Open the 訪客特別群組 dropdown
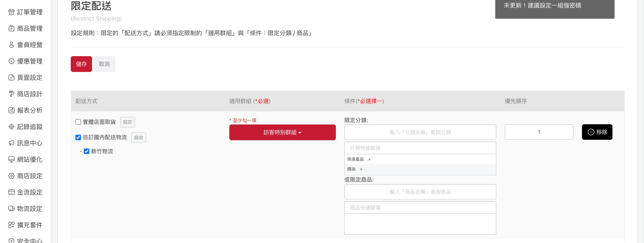644x243 pixels. (x=282, y=132)
